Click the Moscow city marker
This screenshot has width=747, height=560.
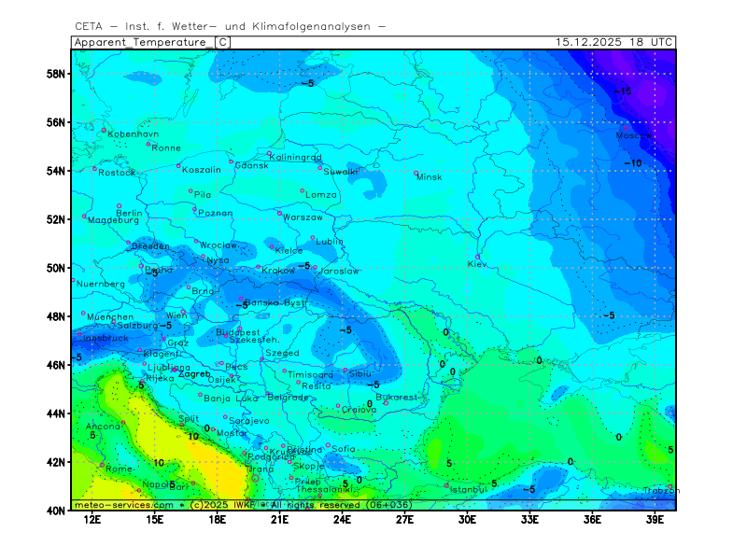point(626,128)
